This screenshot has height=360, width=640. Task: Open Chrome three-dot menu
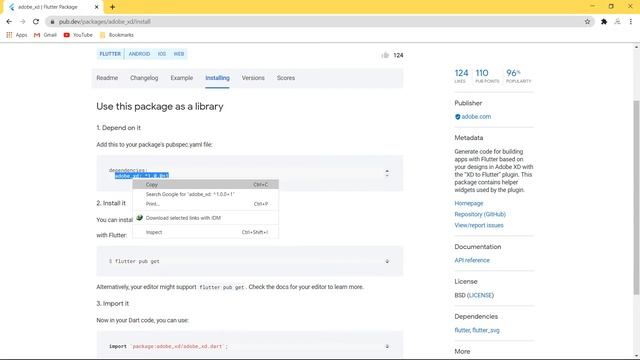coord(631,22)
